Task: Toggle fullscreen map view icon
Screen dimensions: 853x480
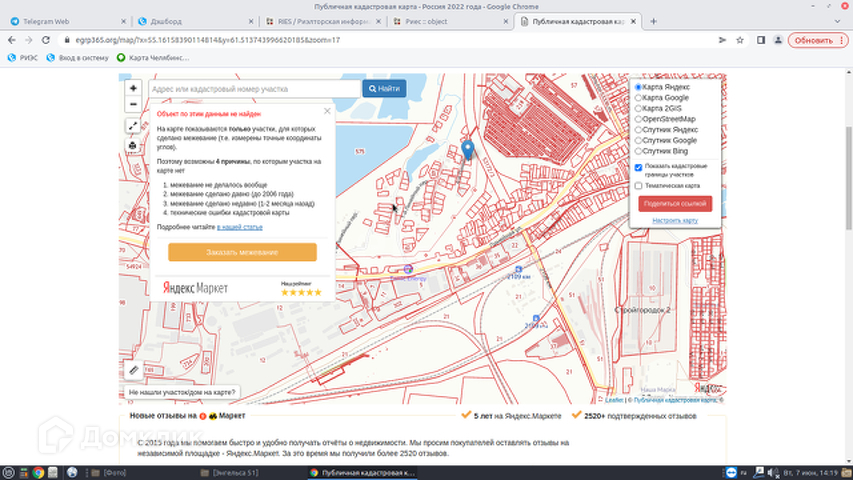Action: (133, 126)
